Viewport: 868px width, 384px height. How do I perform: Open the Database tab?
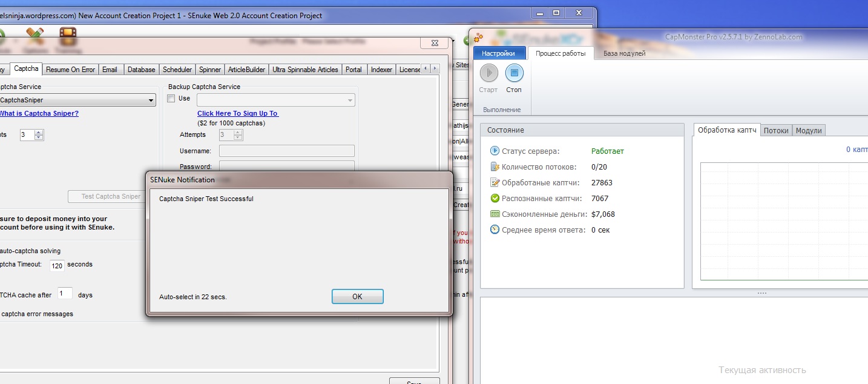click(x=142, y=70)
